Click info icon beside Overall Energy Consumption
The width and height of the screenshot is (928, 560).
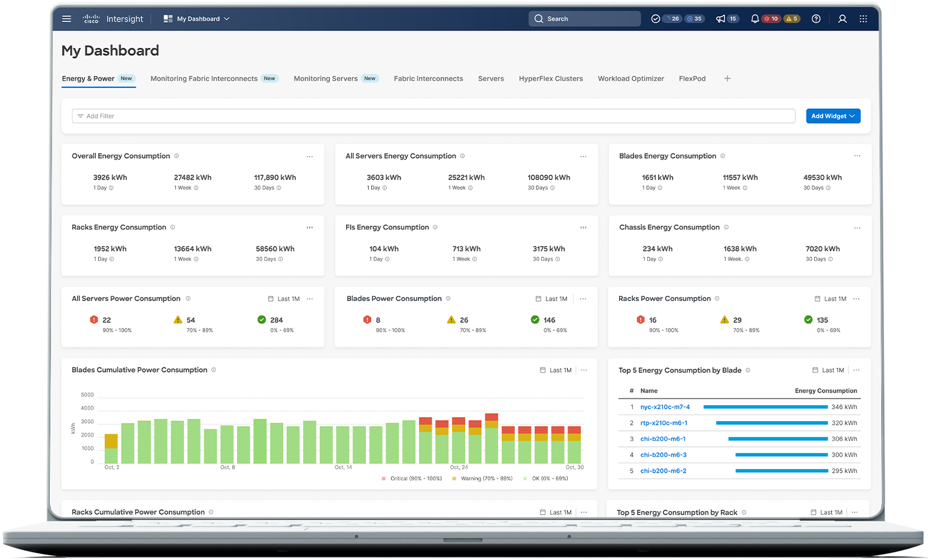coord(177,156)
